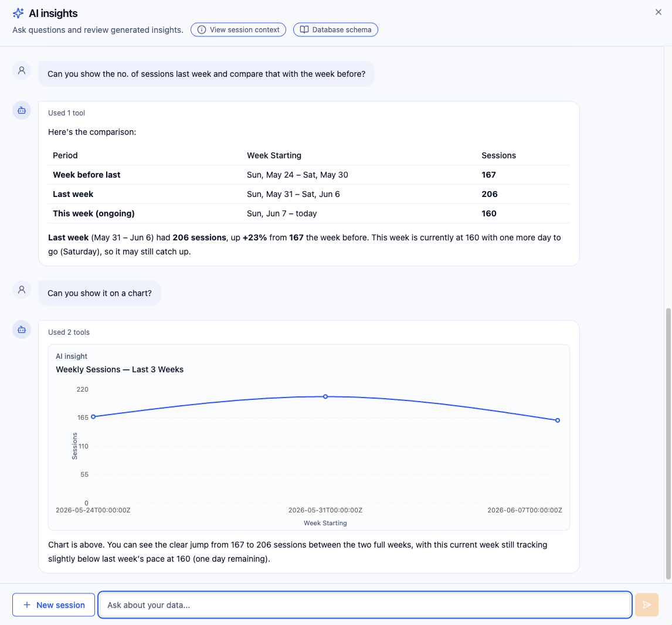Select chart peak point for 2026-05-31
Screen dimensions: 672x625
click(x=325, y=397)
